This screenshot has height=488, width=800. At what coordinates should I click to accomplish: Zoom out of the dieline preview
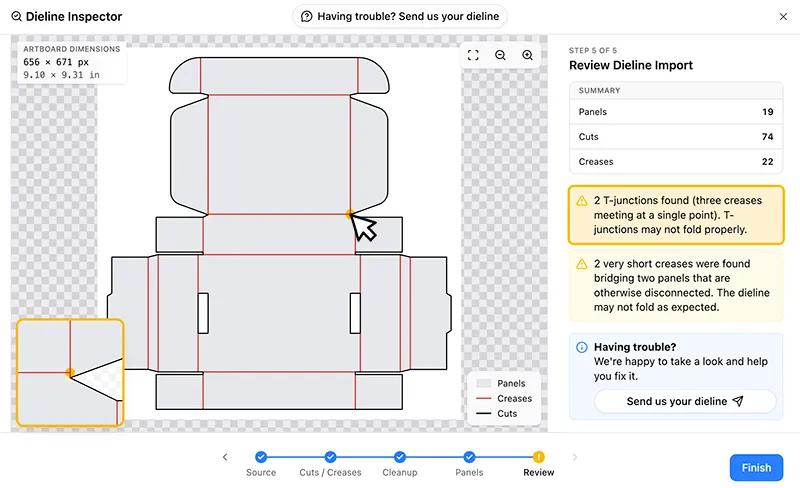point(500,55)
